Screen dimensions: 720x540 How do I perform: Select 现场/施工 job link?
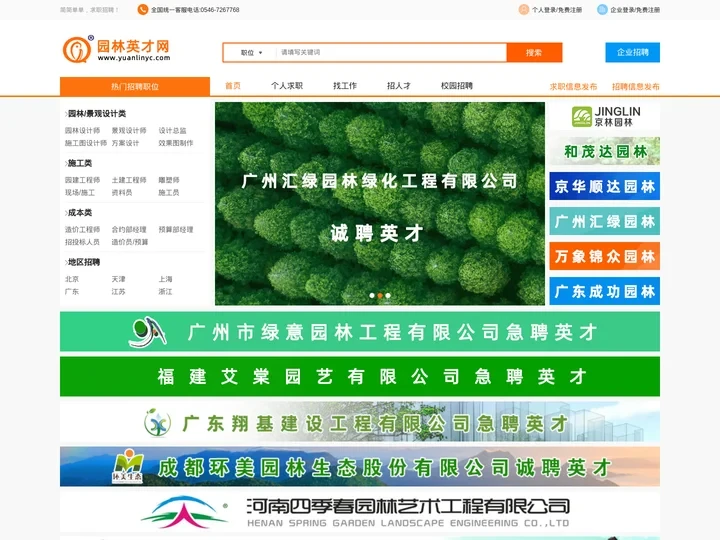tap(80, 192)
